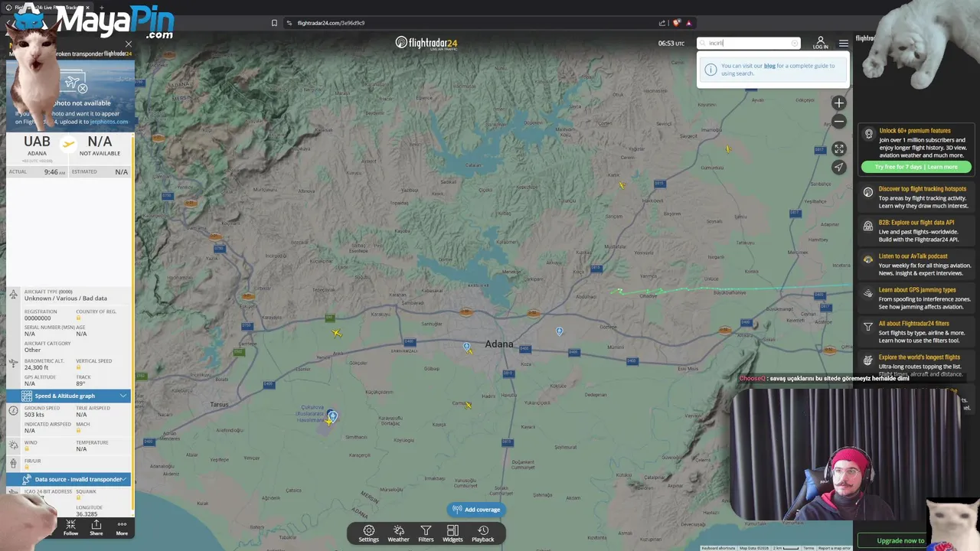Open the Weather layer options
Viewport: 980px width, 551px height.
click(x=398, y=533)
